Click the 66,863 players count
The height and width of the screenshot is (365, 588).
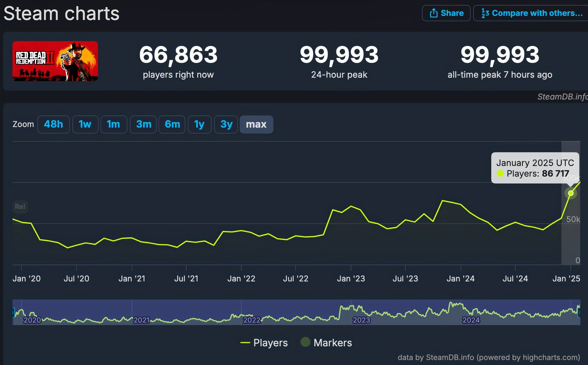point(178,55)
